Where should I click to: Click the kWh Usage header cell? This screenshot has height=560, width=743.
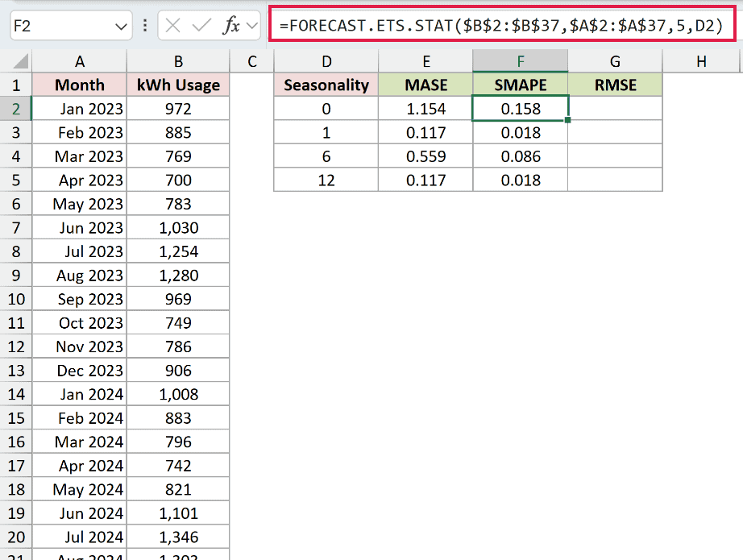(x=178, y=85)
